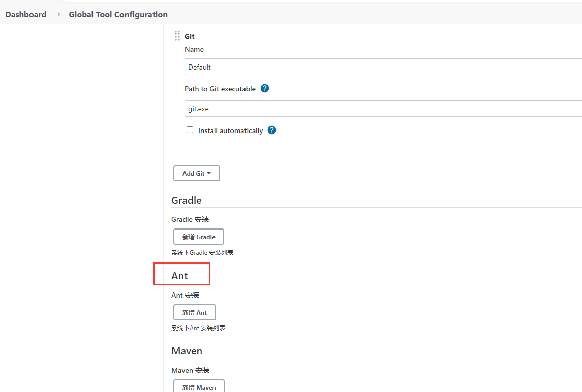Viewport: 582px width, 392px height.
Task: Click the Global Tool Configuration breadcrumb
Action: pyautogui.click(x=118, y=14)
